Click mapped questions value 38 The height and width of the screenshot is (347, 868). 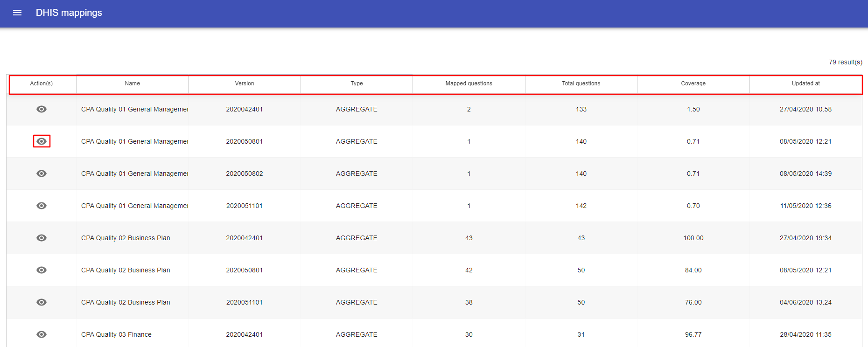[x=469, y=302]
